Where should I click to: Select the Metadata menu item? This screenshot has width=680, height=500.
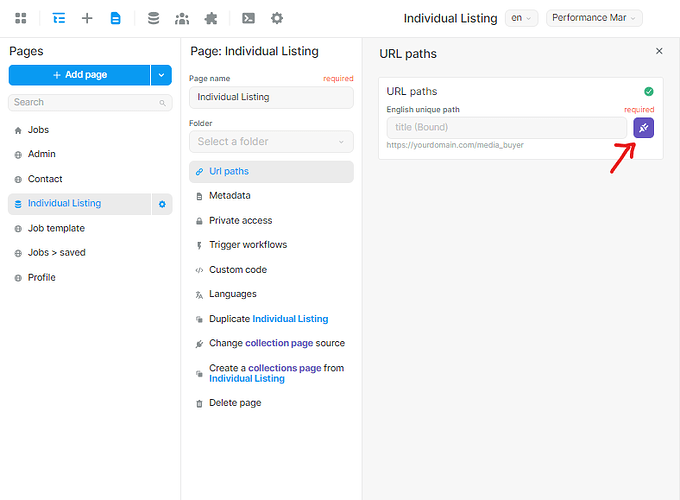point(230,196)
